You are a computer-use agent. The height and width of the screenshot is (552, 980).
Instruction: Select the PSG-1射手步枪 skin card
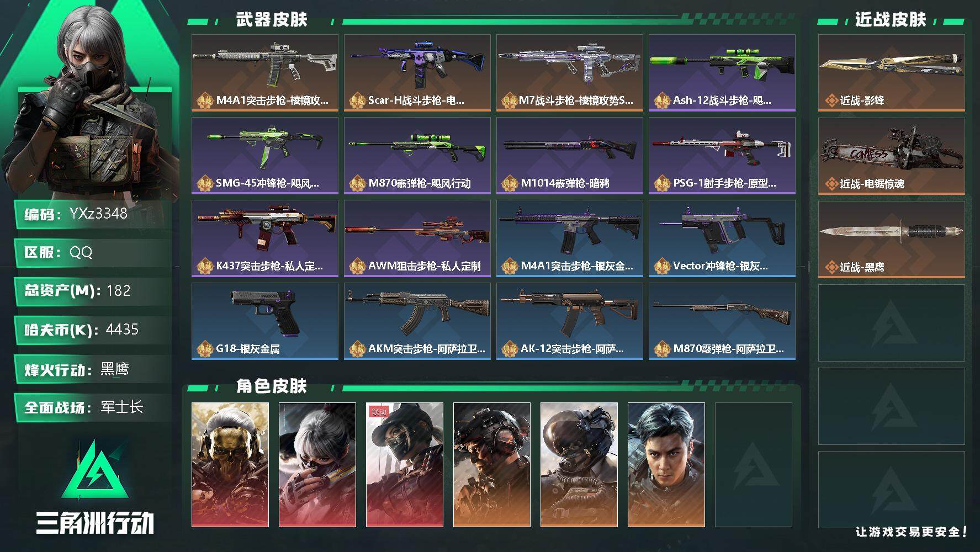point(722,156)
